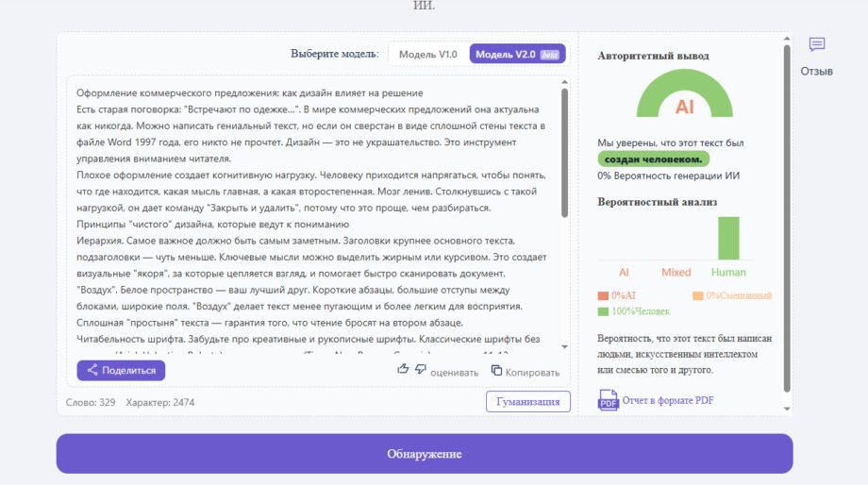The height and width of the screenshot is (485, 868).
Task: Click the thumbs up rating icon
Action: 403,370
